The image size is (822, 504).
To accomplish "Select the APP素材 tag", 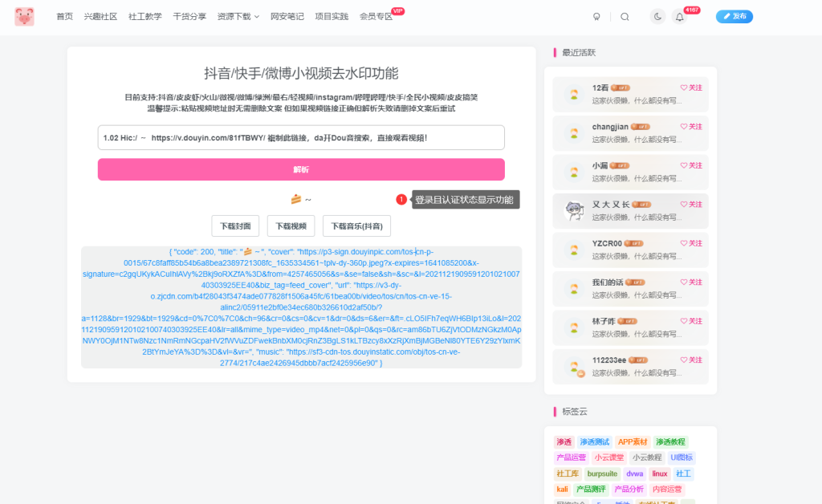I will (x=633, y=441).
